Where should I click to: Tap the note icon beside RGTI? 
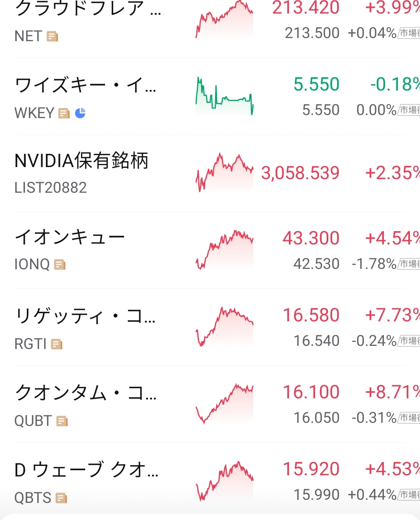56,344
